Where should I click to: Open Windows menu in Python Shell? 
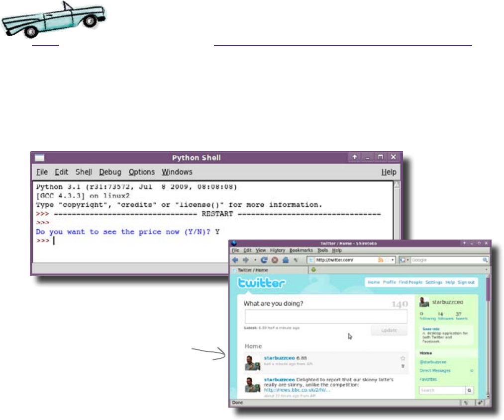[177, 172]
